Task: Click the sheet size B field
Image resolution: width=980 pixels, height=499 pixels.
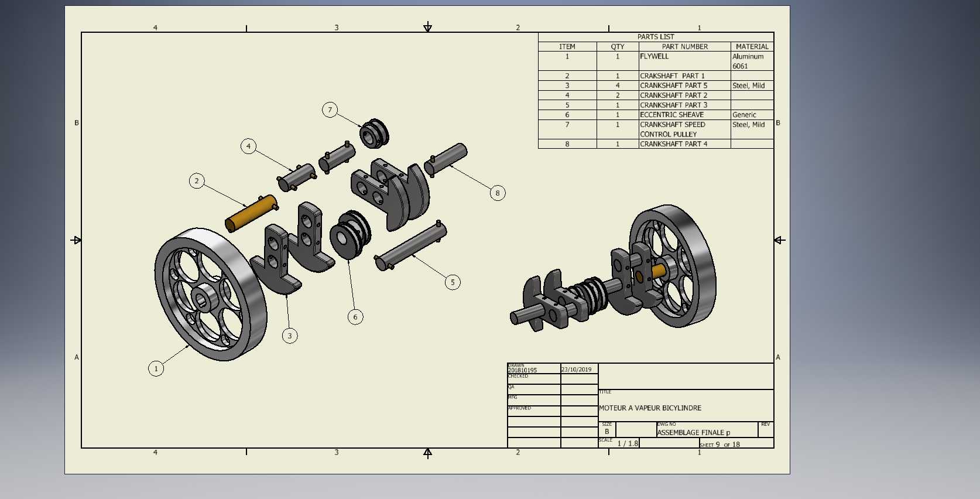Action: click(x=607, y=429)
